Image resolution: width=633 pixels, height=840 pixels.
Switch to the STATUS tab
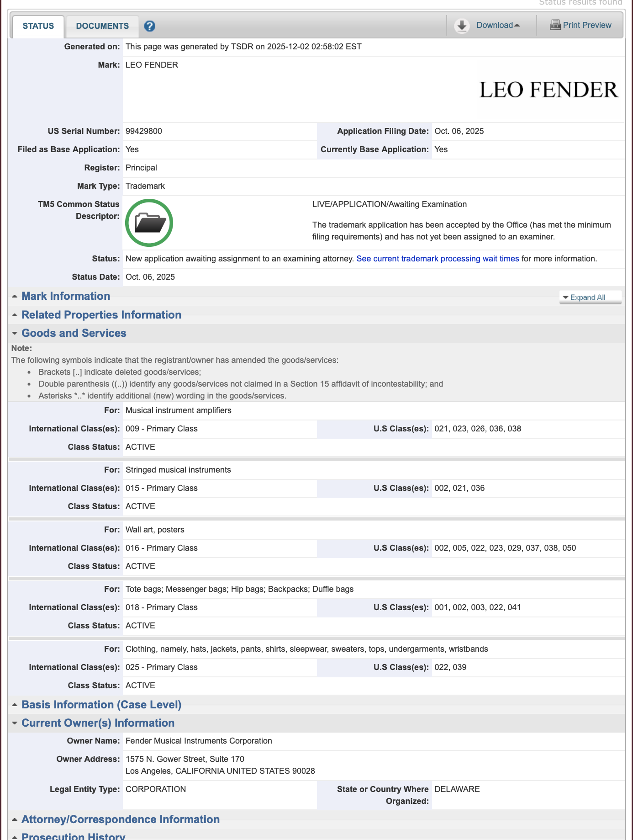[38, 26]
